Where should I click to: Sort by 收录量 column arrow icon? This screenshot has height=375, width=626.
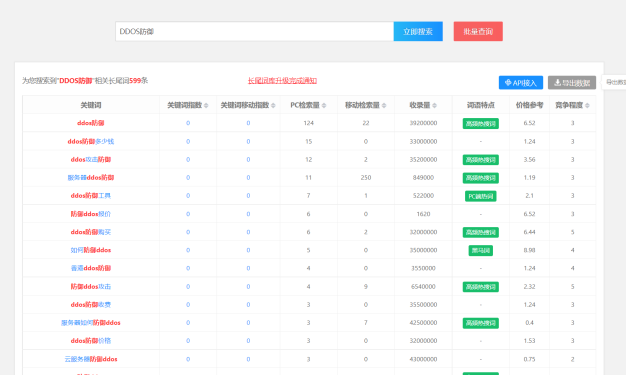[434, 105]
